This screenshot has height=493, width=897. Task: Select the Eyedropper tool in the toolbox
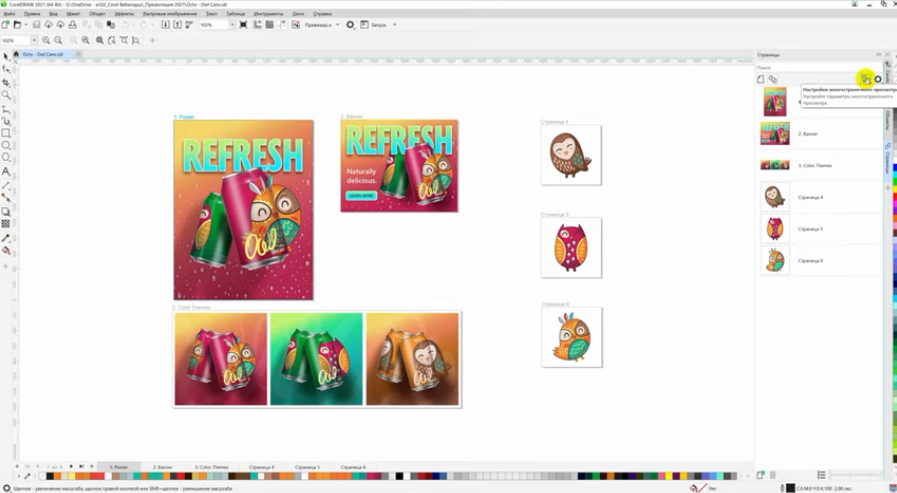[x=6, y=238]
